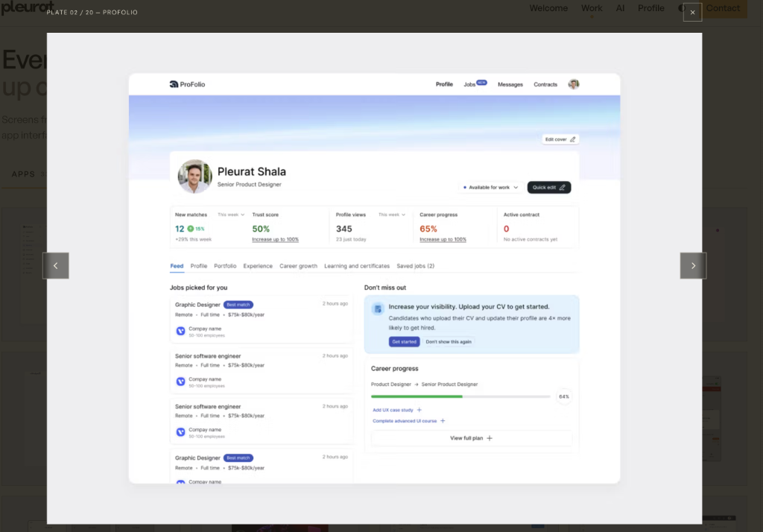Click the pencil icon on Quick edit

[562, 188]
